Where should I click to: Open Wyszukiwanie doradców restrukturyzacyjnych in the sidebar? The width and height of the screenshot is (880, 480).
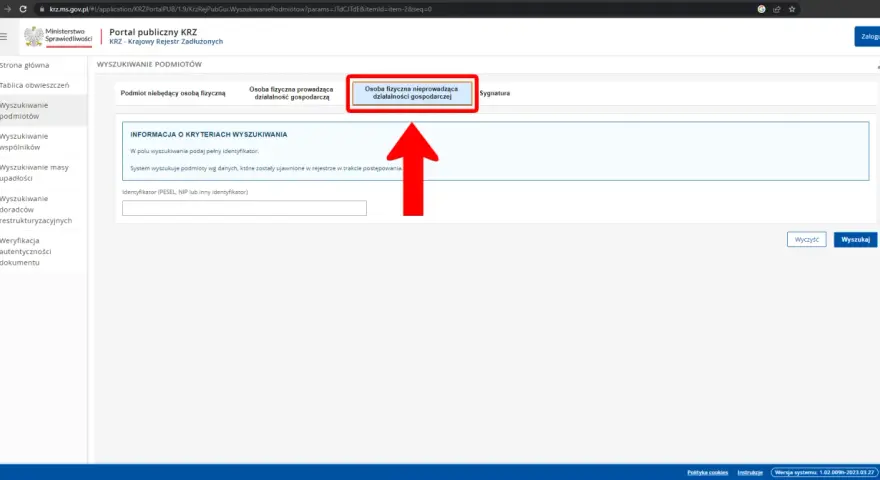coord(36,209)
